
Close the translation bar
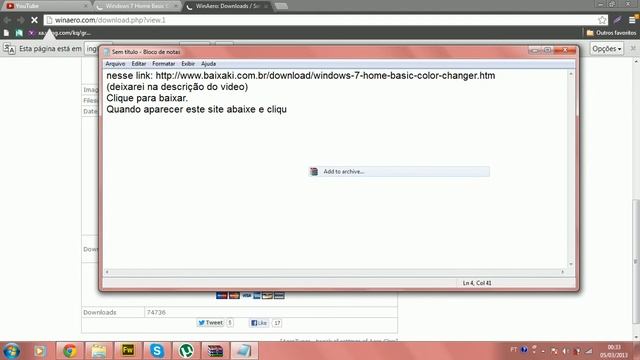(633, 48)
